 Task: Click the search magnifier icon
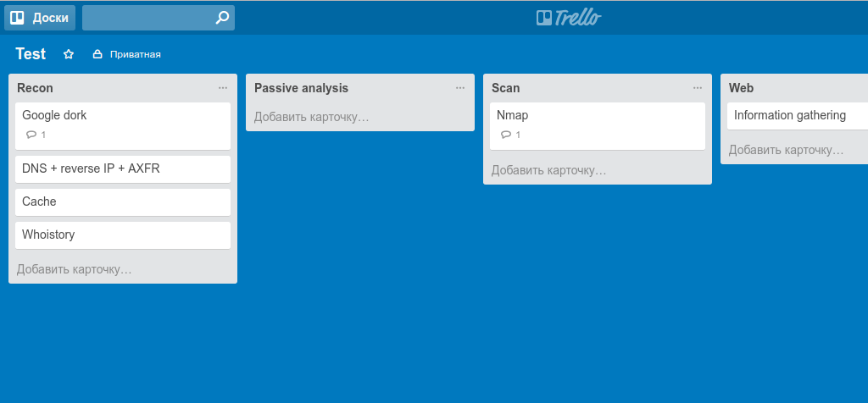[222, 18]
